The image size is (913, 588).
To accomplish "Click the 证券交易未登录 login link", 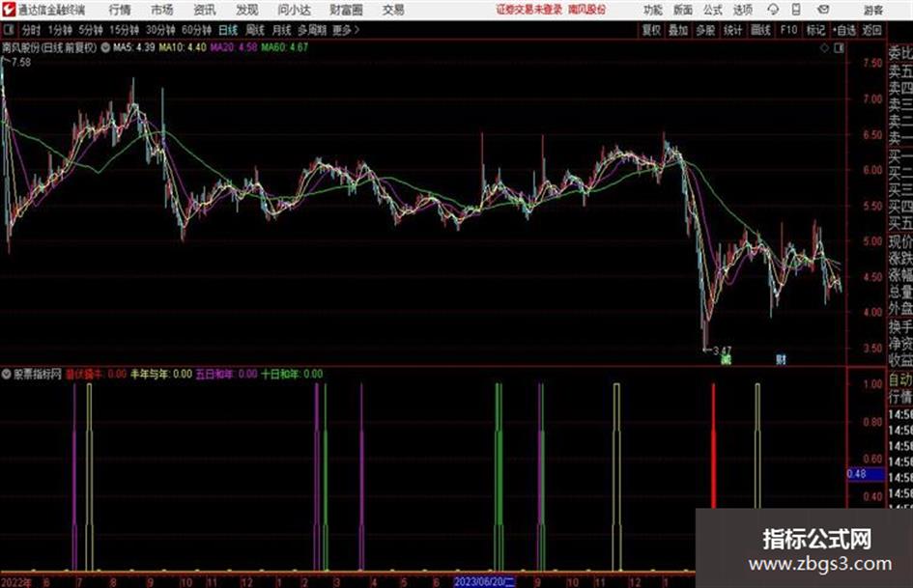I will point(529,10).
